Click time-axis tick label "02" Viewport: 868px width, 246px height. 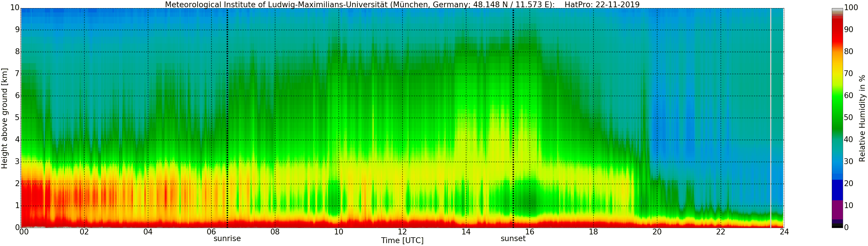point(84,232)
